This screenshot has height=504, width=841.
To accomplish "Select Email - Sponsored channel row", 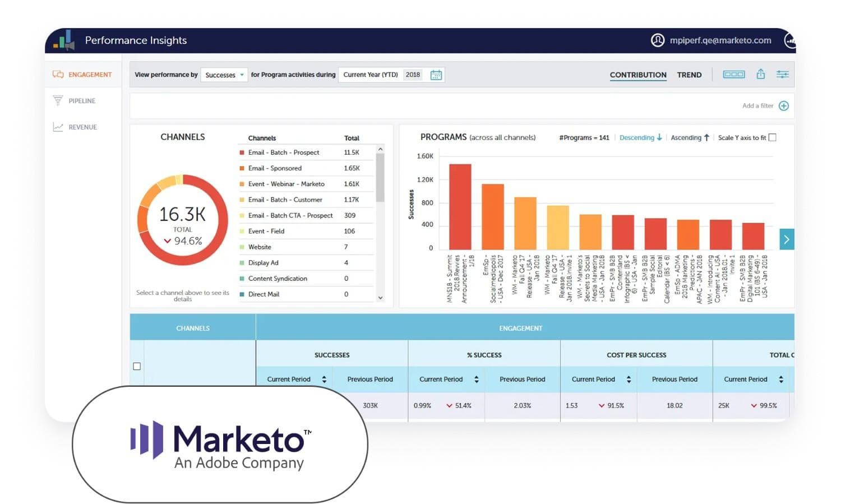I will coord(306,168).
